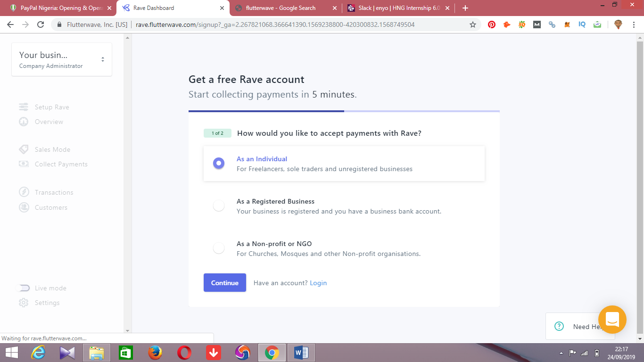Open Setup Rave in the sidebar
The image size is (644, 362).
click(44, 107)
